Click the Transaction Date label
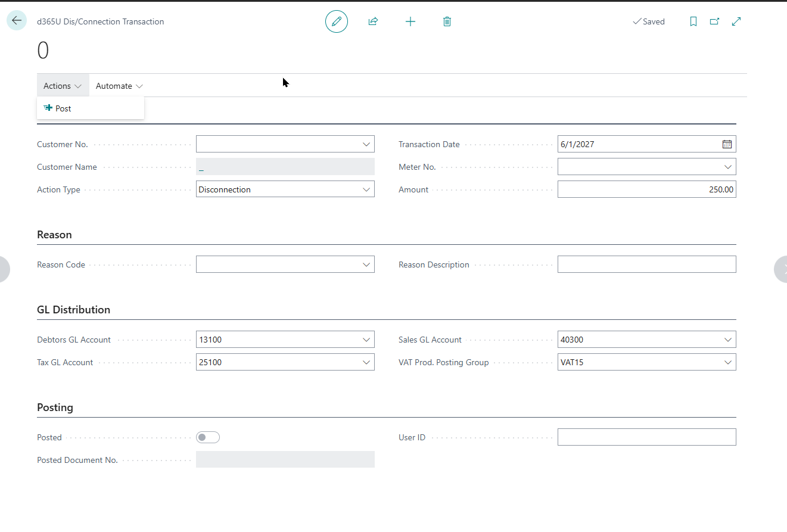The height and width of the screenshot is (532, 787). [429, 144]
